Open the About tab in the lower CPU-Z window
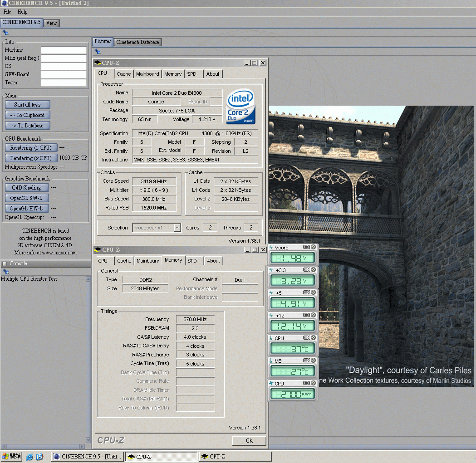 tap(213, 261)
